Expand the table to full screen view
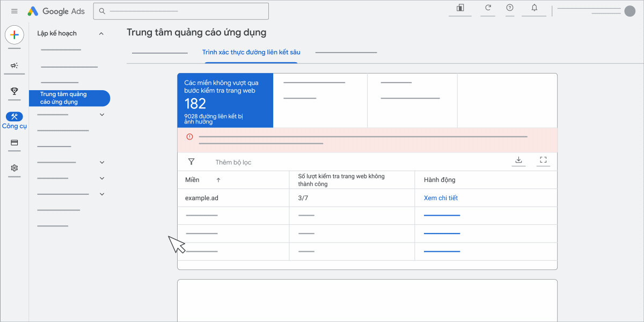This screenshot has width=644, height=322. [x=543, y=159]
